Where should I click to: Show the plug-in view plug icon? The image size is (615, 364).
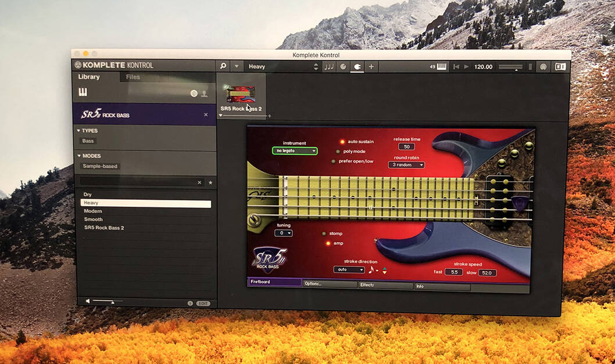357,67
